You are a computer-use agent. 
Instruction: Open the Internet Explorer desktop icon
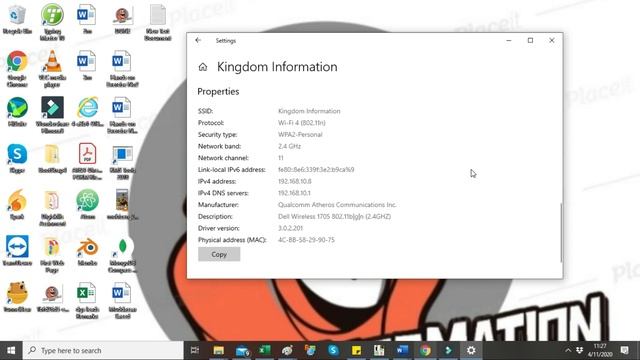pyautogui.click(x=87, y=112)
